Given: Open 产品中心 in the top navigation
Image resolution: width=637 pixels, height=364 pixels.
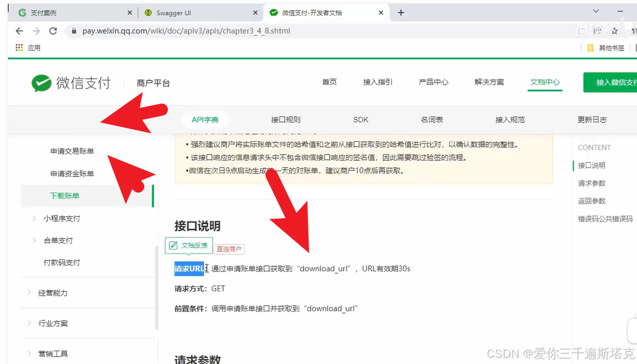Looking at the screenshot, I should [433, 82].
